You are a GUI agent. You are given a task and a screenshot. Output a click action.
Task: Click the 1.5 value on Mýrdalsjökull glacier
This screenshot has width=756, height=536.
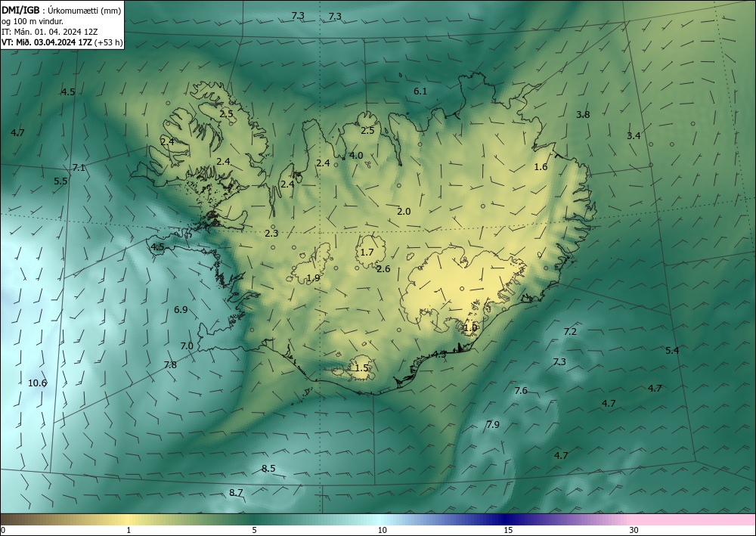point(361,368)
